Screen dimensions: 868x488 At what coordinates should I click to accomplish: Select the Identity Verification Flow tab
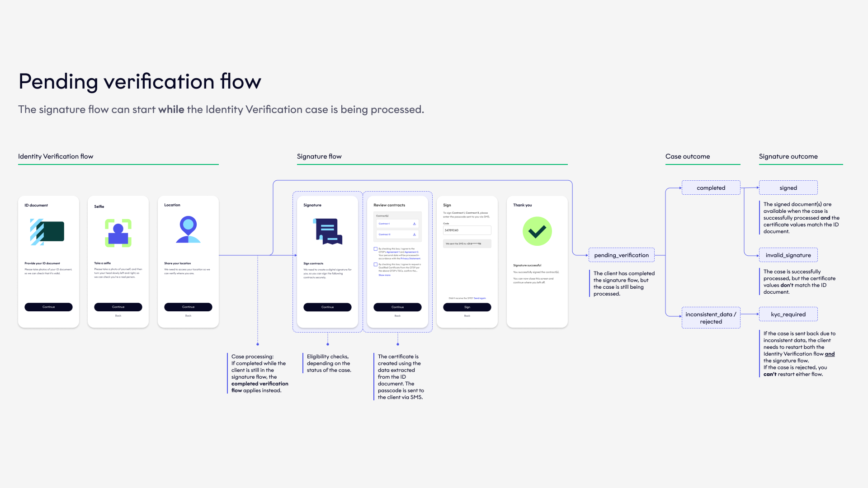[x=56, y=156]
